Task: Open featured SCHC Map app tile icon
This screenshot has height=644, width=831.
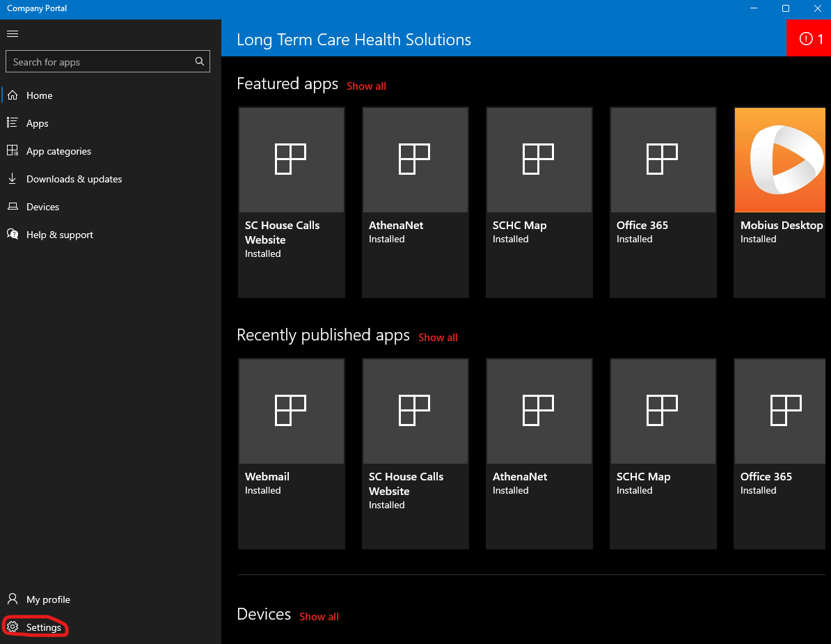Action: coord(539,159)
